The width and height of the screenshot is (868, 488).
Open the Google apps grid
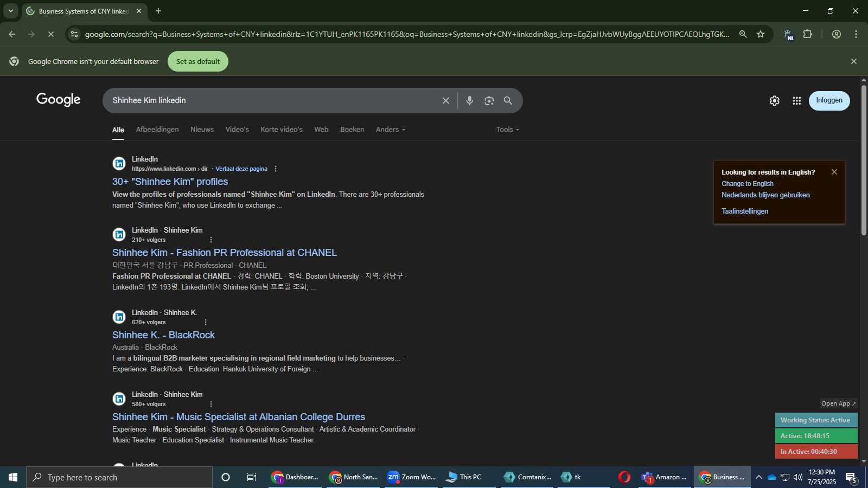[x=796, y=100]
